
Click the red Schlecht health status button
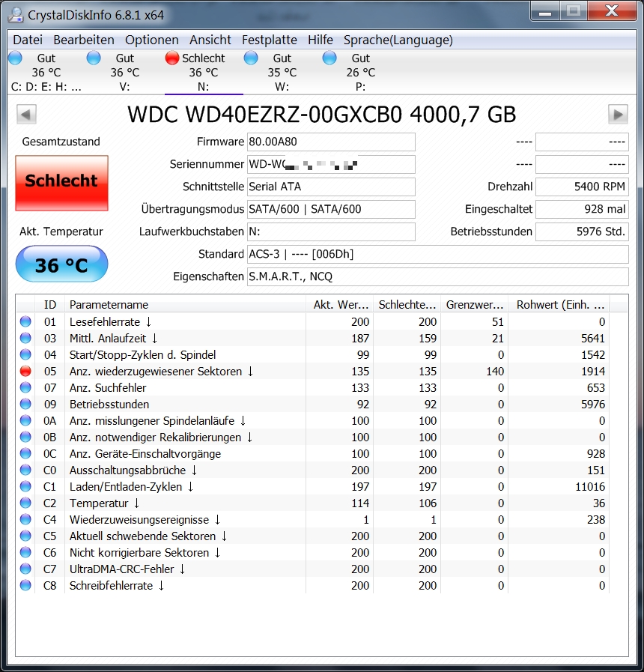(61, 183)
